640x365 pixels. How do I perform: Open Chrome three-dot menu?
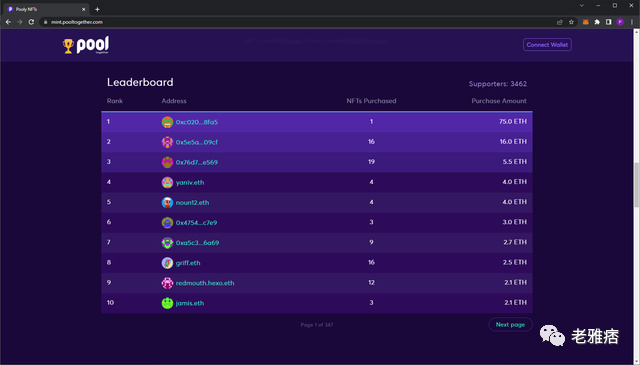pyautogui.click(x=632, y=22)
